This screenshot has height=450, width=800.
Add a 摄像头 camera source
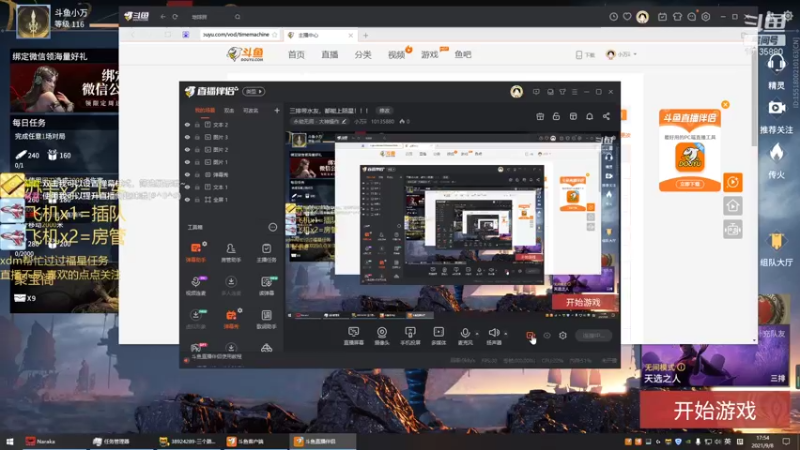coord(382,336)
